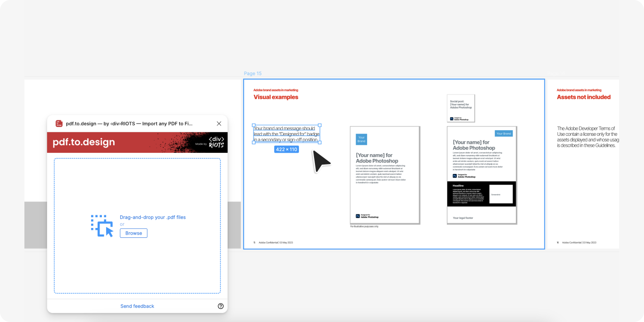This screenshot has width=644, height=322.
Task: Click the pdf.to.design red banner title
Action: tap(84, 142)
